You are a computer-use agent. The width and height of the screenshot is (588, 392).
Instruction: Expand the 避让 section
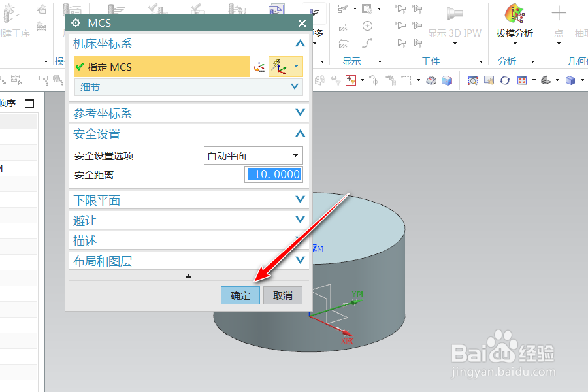click(300, 220)
